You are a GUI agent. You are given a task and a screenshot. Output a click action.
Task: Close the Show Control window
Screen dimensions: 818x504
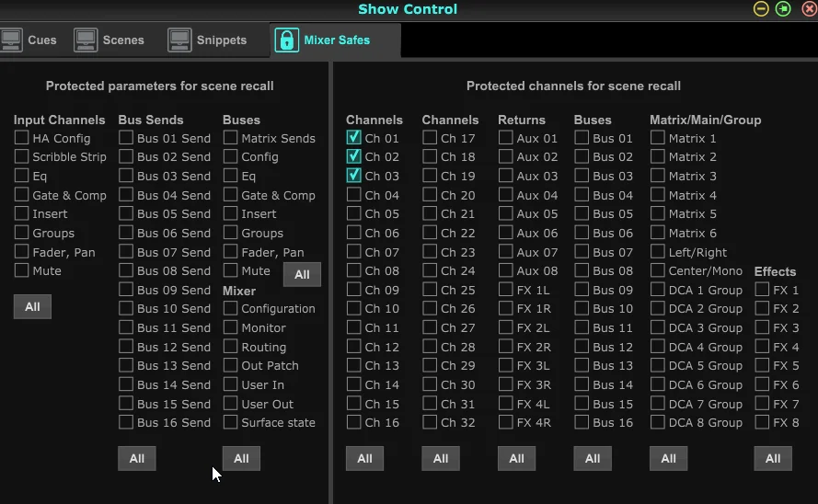click(809, 9)
